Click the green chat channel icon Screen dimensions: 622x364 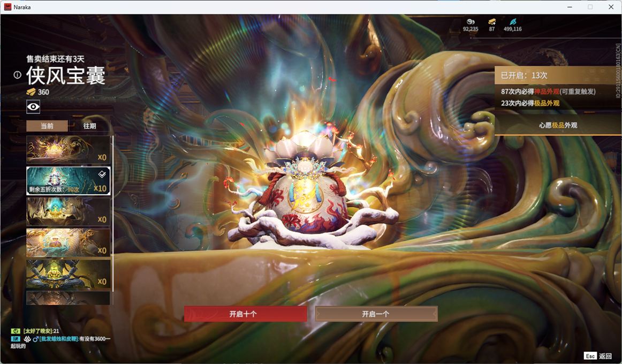click(16, 331)
